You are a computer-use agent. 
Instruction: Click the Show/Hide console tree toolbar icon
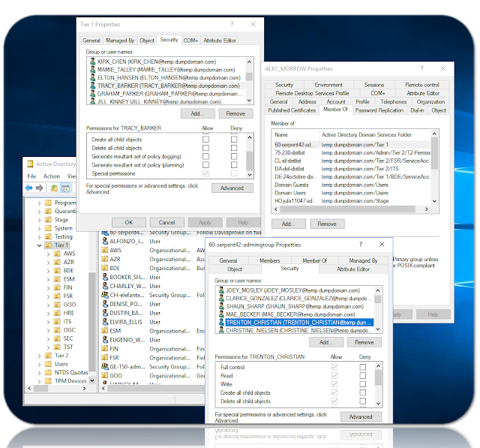pyautogui.click(x=65, y=188)
